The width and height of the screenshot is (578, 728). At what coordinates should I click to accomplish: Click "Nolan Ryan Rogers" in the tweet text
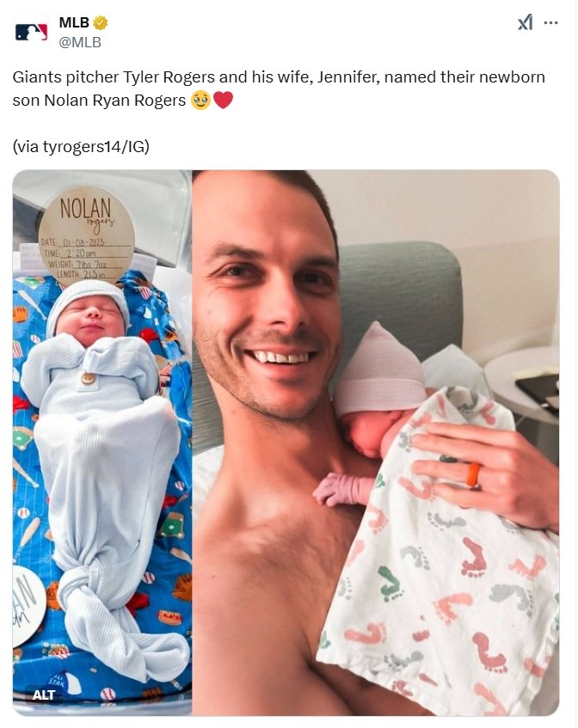tap(114, 101)
